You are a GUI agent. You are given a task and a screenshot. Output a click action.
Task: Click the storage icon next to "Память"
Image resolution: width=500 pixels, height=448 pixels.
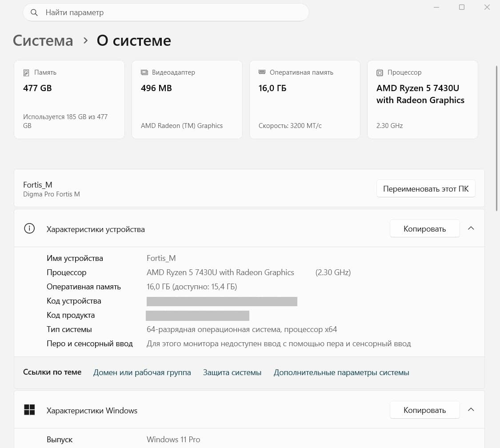pyautogui.click(x=26, y=73)
